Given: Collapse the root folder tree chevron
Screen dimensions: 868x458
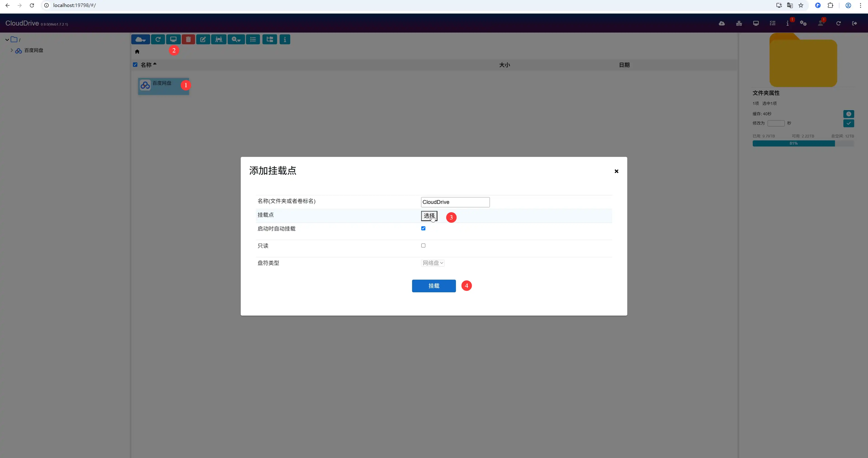Looking at the screenshot, I should pyautogui.click(x=7, y=40).
